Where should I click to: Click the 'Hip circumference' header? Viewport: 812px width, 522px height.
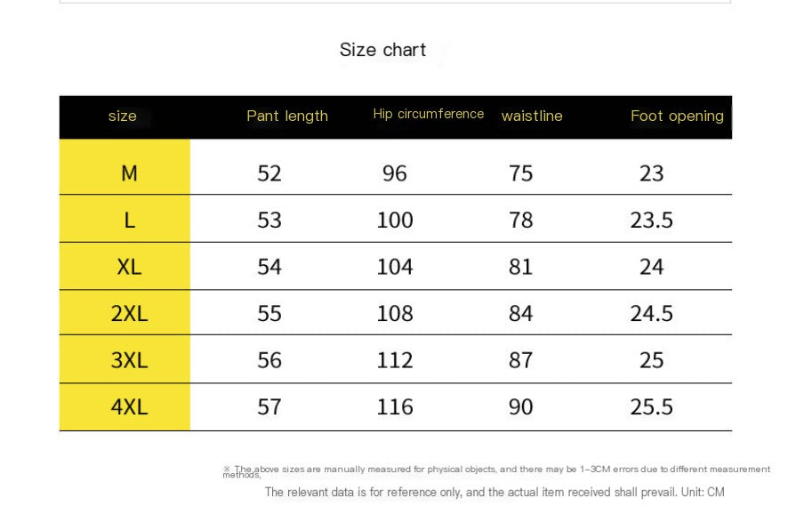[429, 114]
